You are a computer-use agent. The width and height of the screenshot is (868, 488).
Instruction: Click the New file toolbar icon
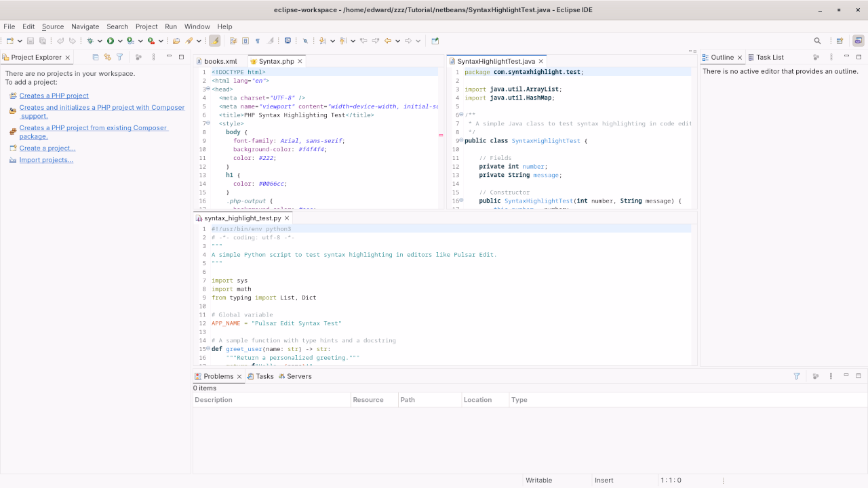point(10,41)
